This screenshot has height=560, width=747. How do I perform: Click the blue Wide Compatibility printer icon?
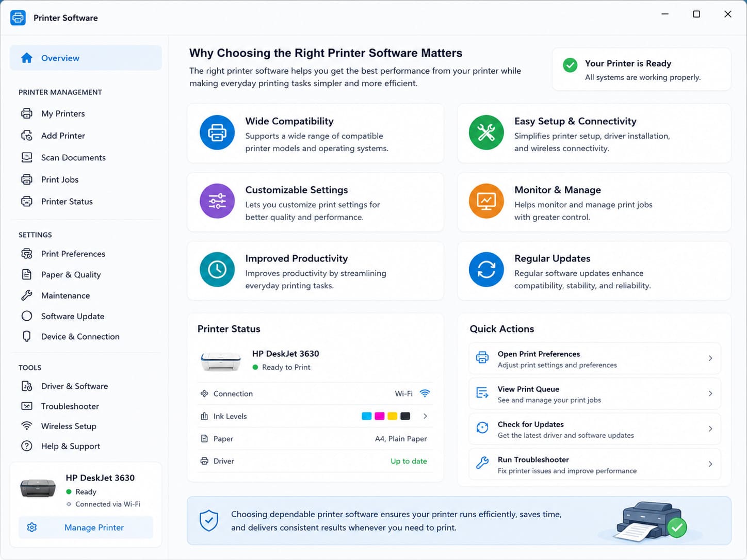coord(217,133)
